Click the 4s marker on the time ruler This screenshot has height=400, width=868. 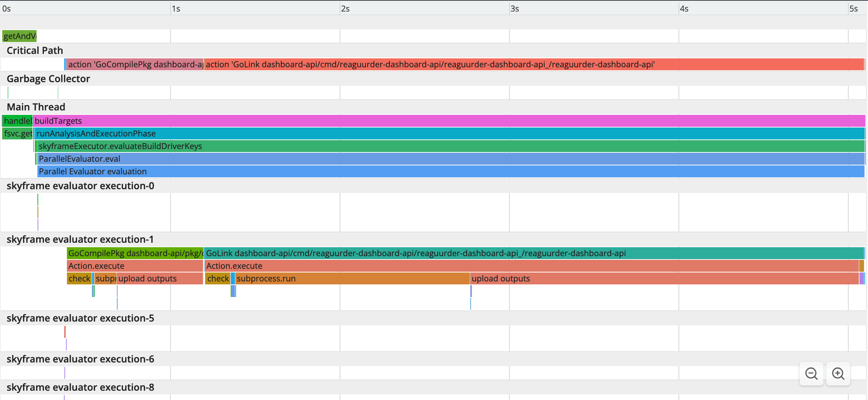[684, 9]
